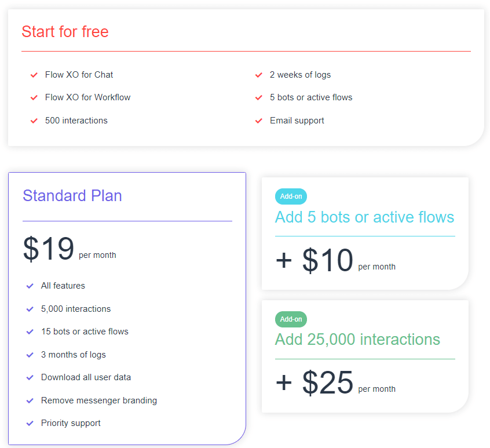Choose Add 5 bots or active flows title
This screenshot has height=448, width=490.
[364, 217]
